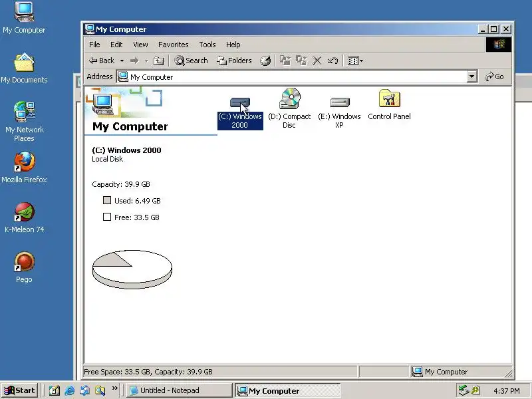Select Mozilla Firefox desktop shortcut
Viewport: 532px width, 399px height.
pyautogui.click(x=24, y=168)
